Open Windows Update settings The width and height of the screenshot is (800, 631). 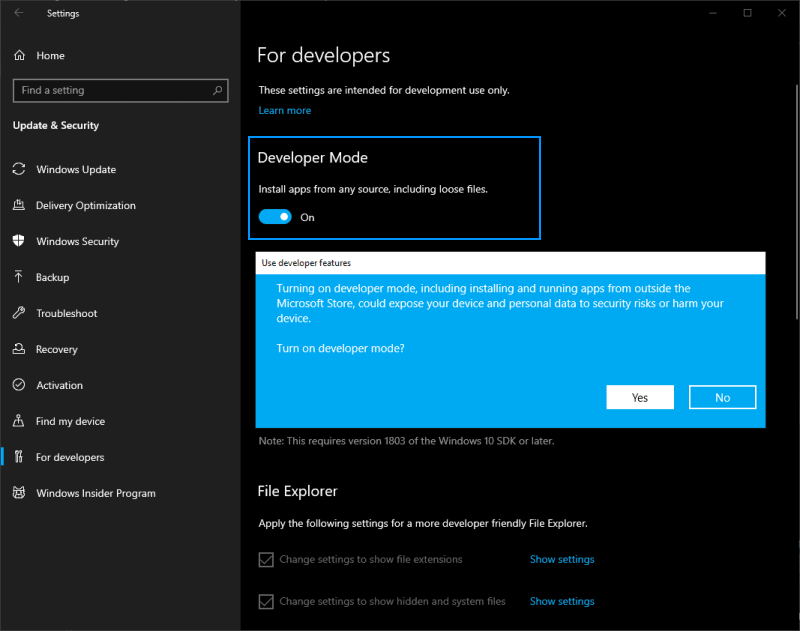click(73, 169)
